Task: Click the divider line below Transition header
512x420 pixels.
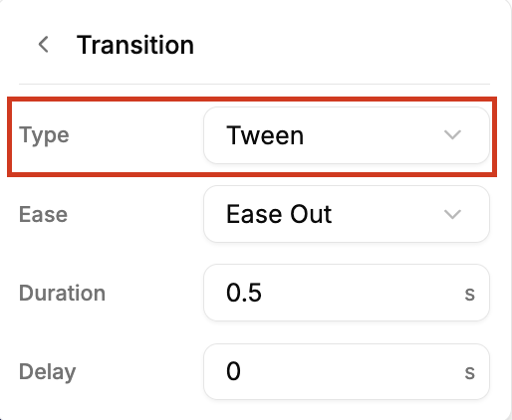Action: pyautogui.click(x=254, y=85)
